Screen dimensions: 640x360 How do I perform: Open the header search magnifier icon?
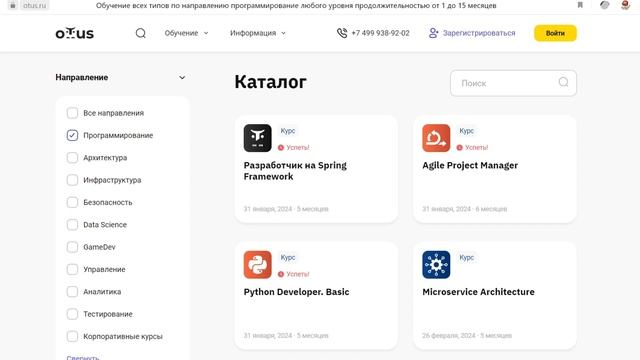pyautogui.click(x=141, y=33)
